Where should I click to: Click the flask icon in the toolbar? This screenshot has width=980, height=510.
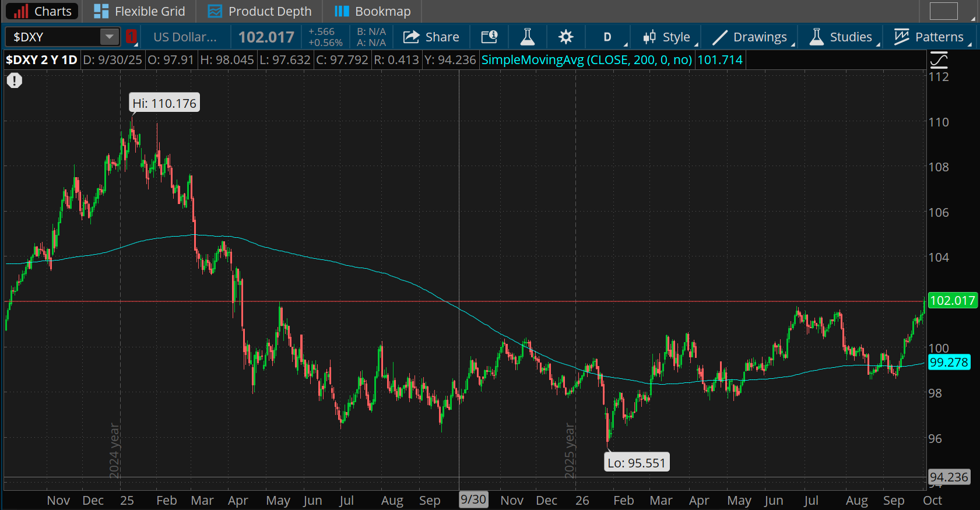(x=527, y=37)
